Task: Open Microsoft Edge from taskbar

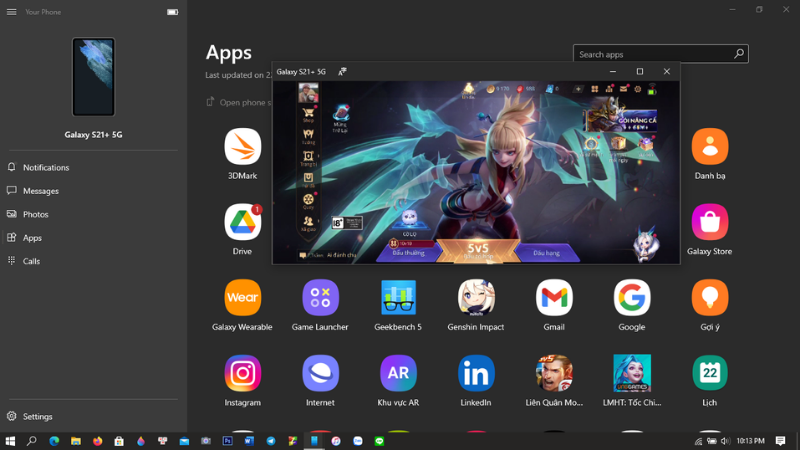Action: click(x=54, y=441)
